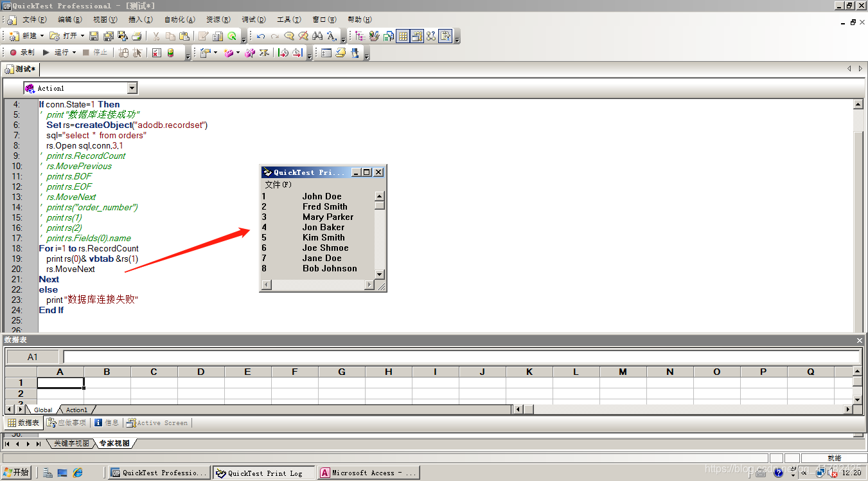Save the test with the floppy disk icon
This screenshot has width=868, height=481.
[x=94, y=36]
